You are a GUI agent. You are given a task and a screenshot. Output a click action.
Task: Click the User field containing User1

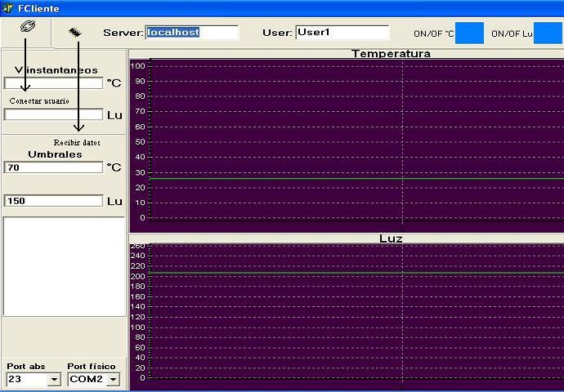pyautogui.click(x=342, y=33)
